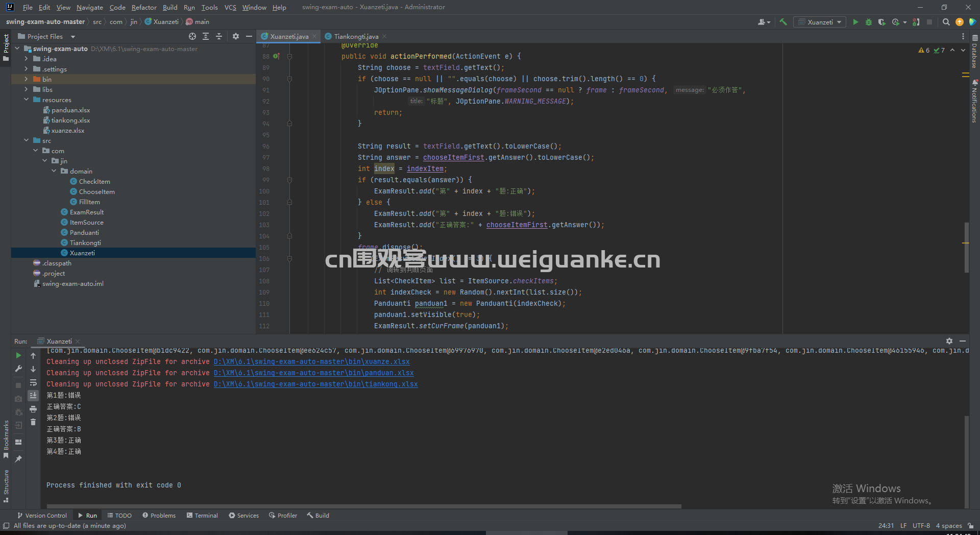Screen dimensions: 980x535
Task: Collapse the domain package
Action: pos(54,171)
